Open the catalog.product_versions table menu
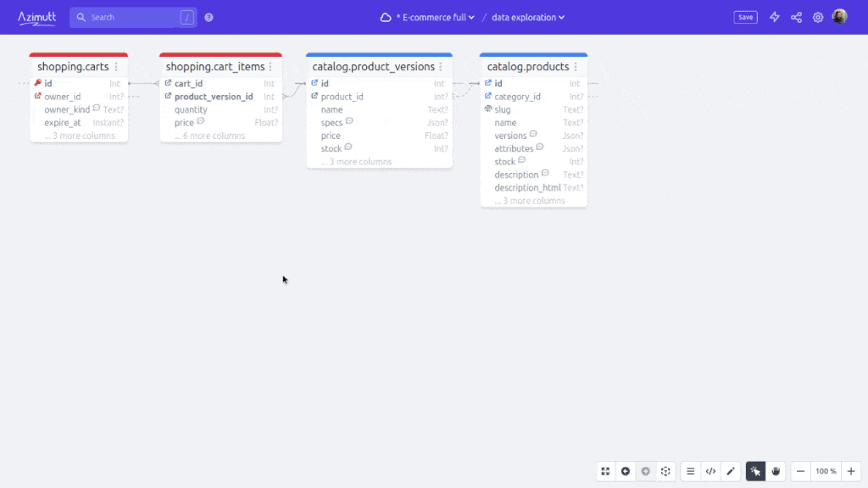Viewport: 868px width, 488px height. coord(441,66)
